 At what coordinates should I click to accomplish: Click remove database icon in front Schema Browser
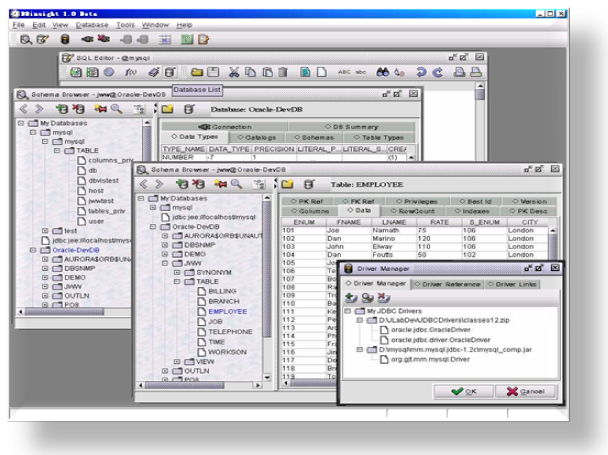[x=199, y=184]
